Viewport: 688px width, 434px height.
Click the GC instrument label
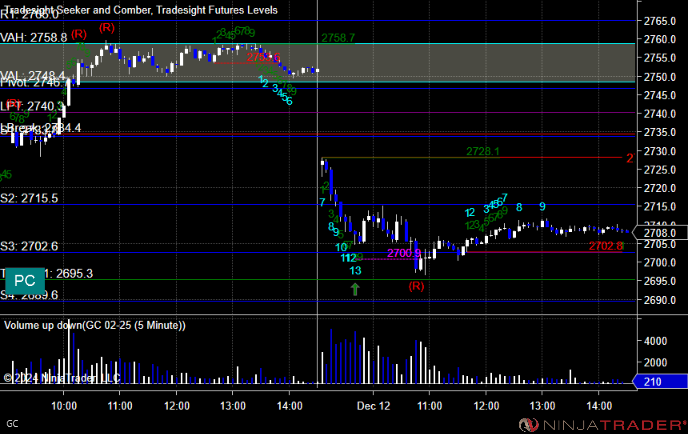coord(12,423)
